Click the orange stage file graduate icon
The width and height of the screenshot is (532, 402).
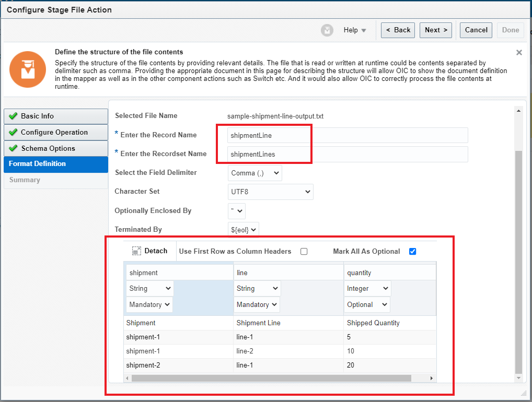(24, 69)
